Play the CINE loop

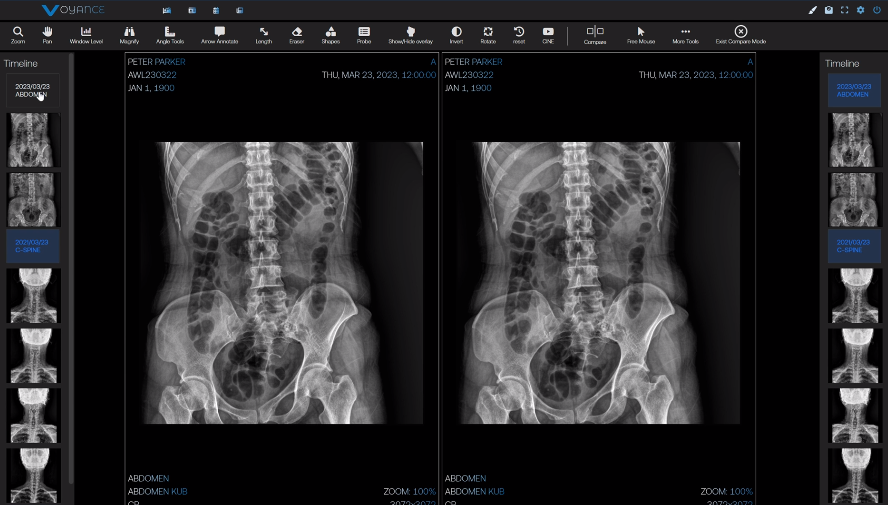coord(548,35)
